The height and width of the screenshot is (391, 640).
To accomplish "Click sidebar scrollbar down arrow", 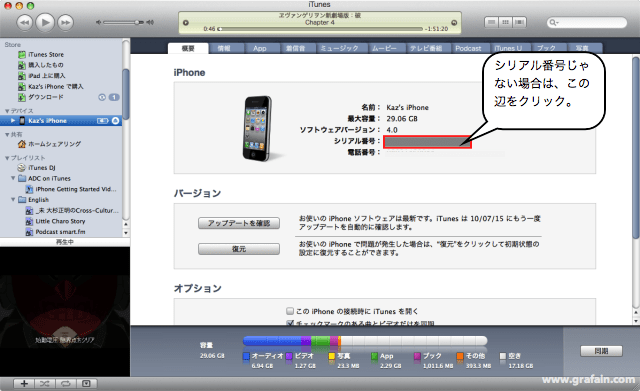I will click(x=126, y=233).
